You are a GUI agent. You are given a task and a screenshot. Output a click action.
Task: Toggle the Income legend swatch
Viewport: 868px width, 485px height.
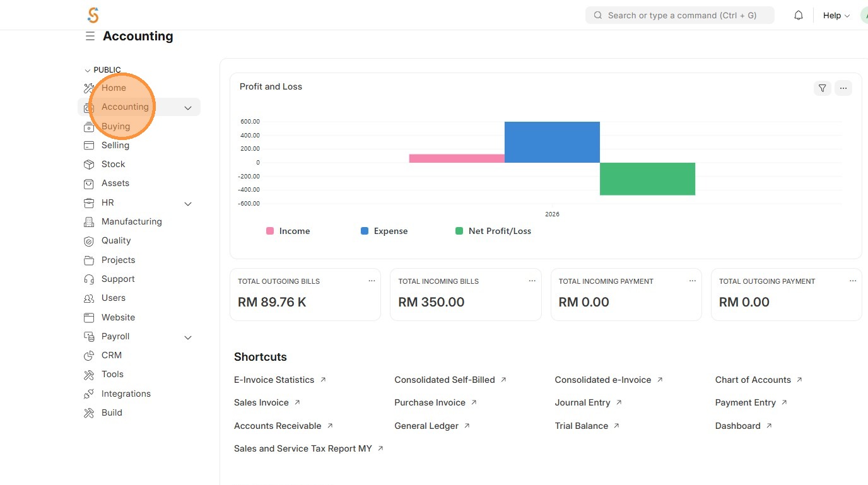pos(270,231)
